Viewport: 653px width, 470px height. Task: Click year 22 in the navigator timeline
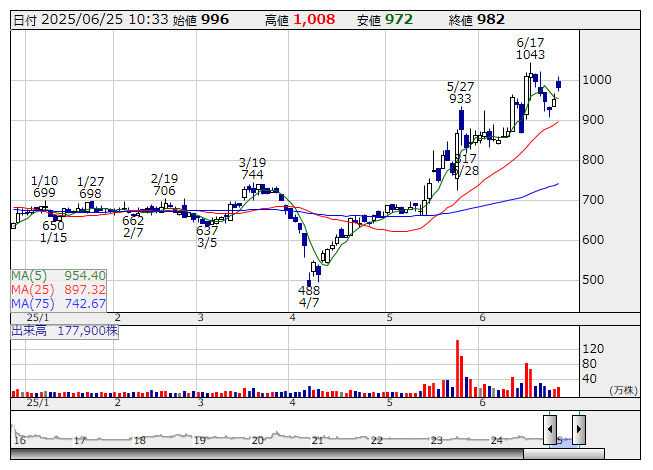tap(377, 440)
